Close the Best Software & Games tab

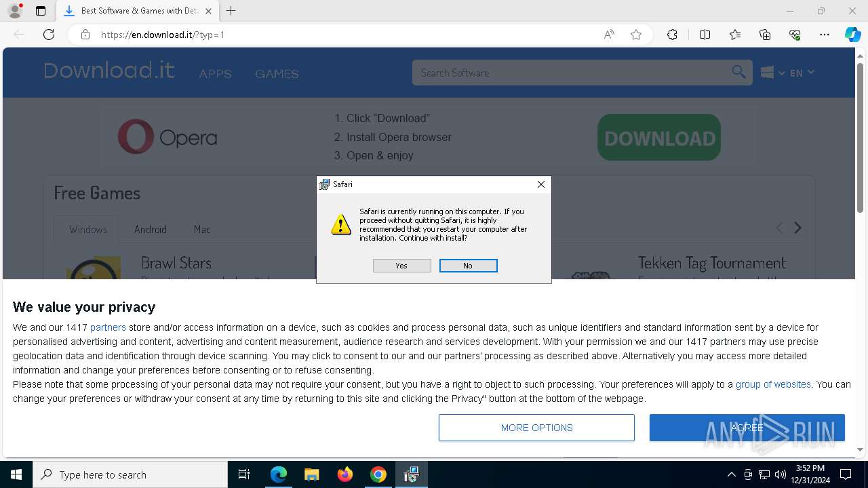coord(208,11)
